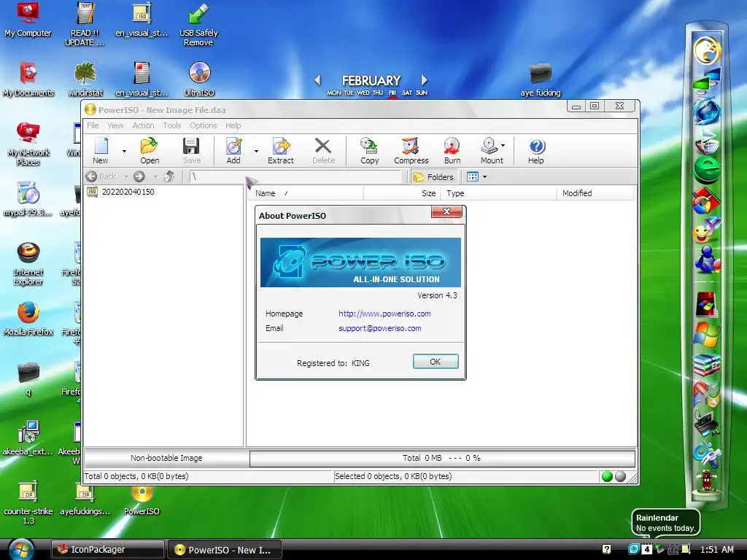The height and width of the screenshot is (560, 747).
Task: Click the Rainlendar events tooltip
Action: coord(665,523)
